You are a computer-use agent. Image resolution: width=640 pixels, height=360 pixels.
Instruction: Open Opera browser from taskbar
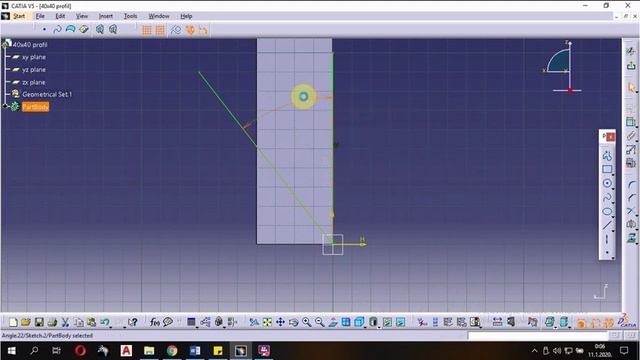pos(80,351)
